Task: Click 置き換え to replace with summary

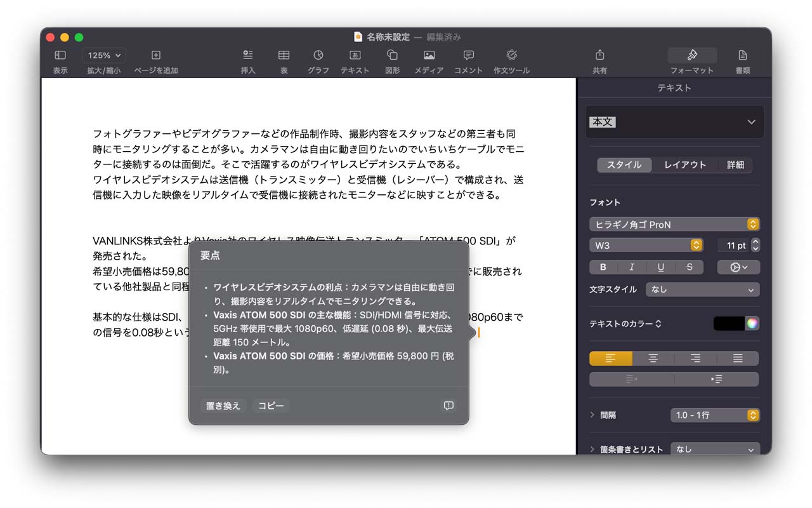Action: click(223, 405)
